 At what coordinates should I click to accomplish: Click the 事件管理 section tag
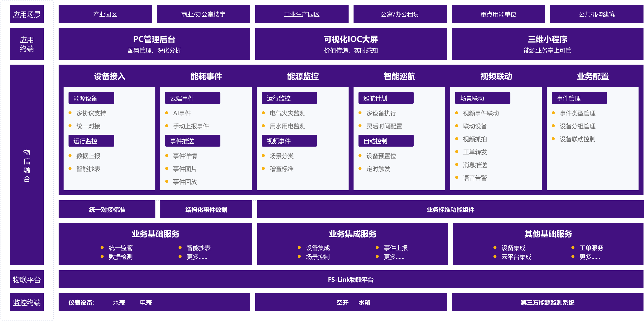[579, 98]
